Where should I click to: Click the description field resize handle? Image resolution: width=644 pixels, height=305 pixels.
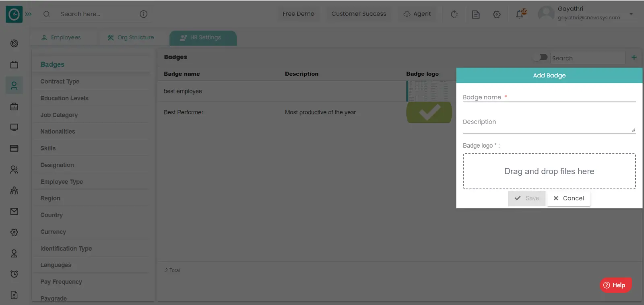(634, 130)
